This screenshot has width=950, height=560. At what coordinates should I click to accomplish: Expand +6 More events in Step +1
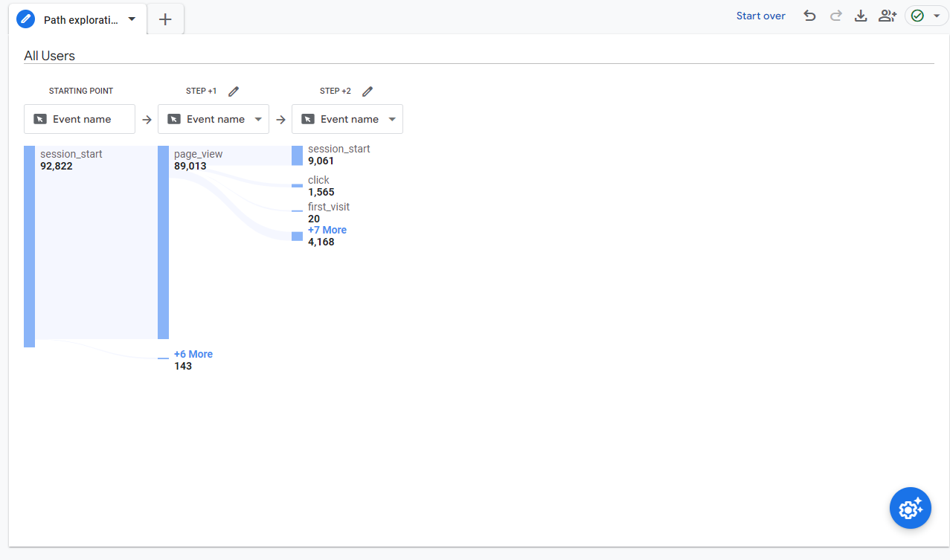193,354
